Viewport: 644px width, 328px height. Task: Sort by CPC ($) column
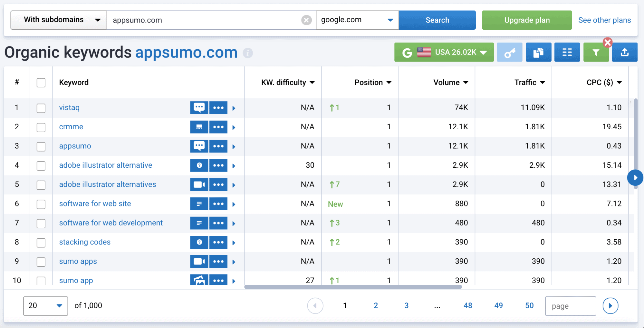point(604,83)
